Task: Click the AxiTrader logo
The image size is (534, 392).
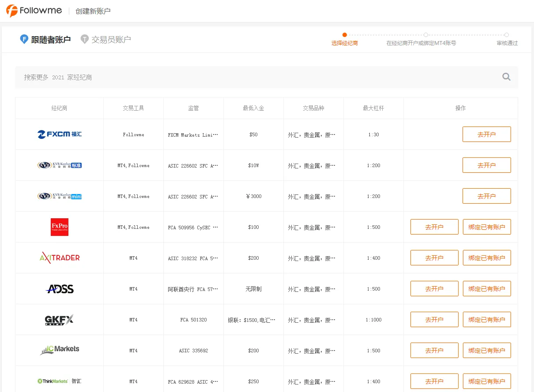Action: click(x=60, y=258)
